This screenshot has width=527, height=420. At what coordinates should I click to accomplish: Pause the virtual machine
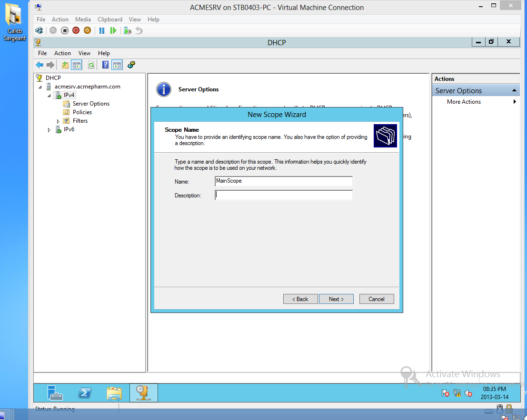tap(102, 30)
